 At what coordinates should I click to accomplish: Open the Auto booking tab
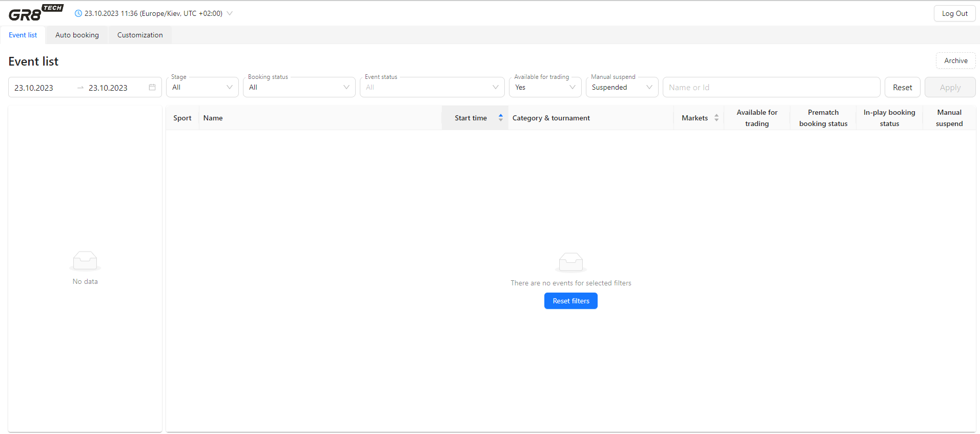77,35
